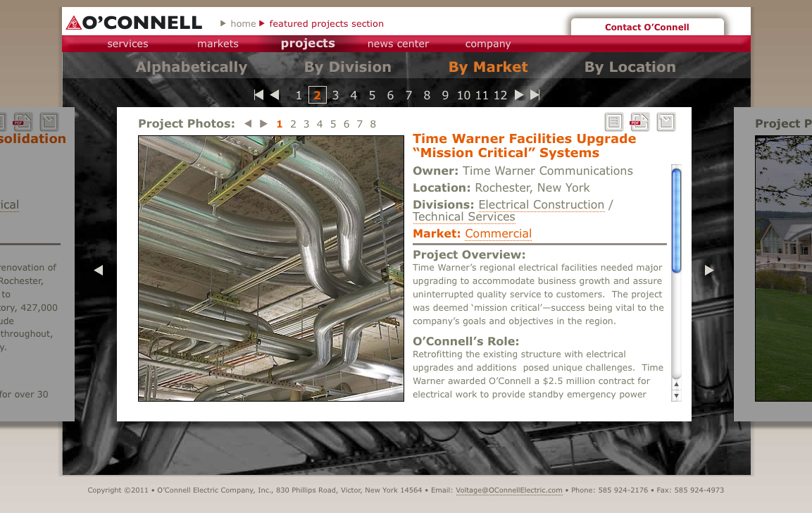Select current project page 2
Image resolution: width=812 pixels, height=513 pixels.
coord(318,95)
